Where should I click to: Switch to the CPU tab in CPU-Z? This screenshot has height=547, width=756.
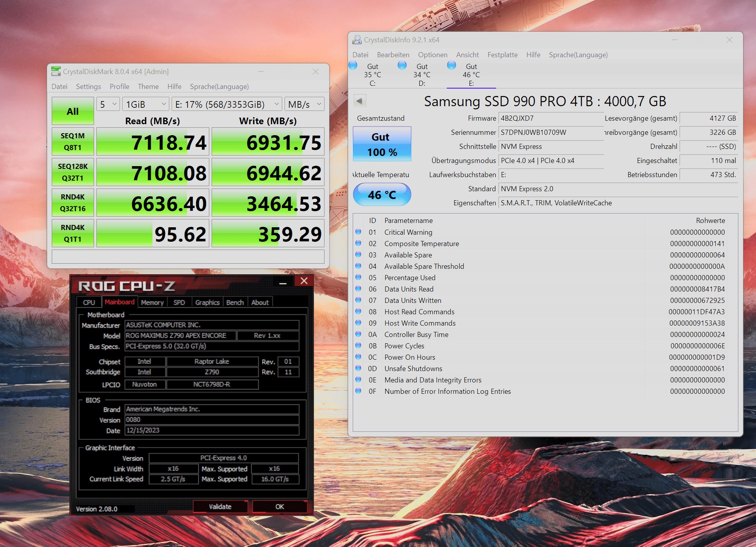pos(89,302)
